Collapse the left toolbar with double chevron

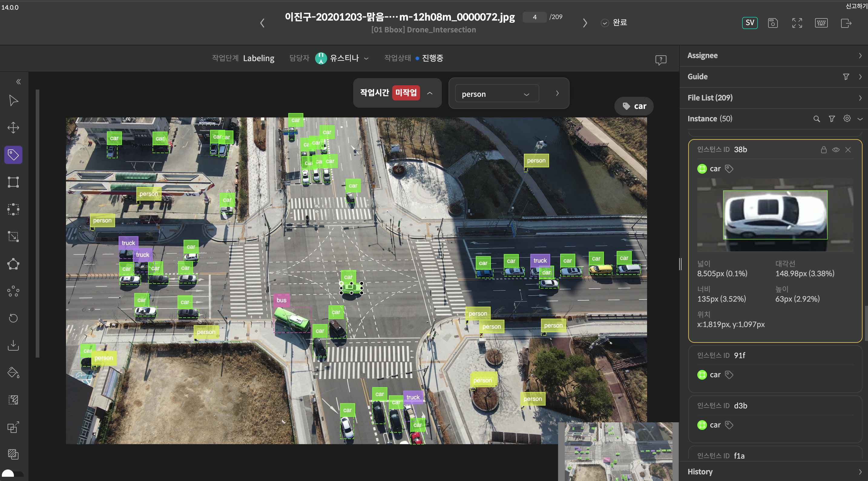click(18, 81)
